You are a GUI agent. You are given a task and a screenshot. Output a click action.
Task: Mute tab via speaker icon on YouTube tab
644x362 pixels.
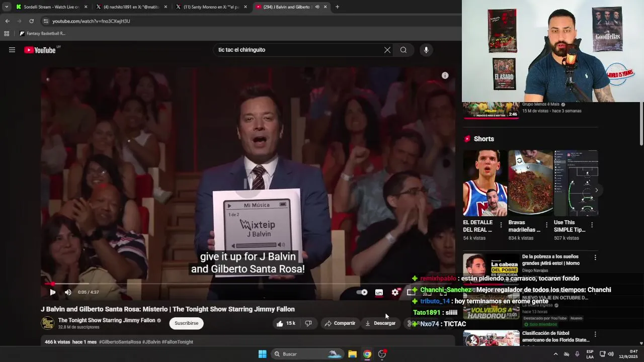317,7
